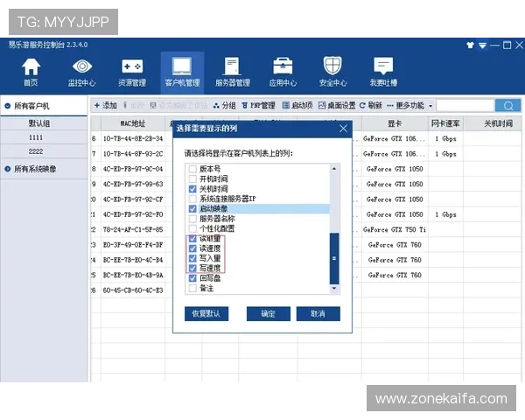The height and width of the screenshot is (420, 525).
Task: Check the 版本号 checkbox
Action: click(x=192, y=169)
